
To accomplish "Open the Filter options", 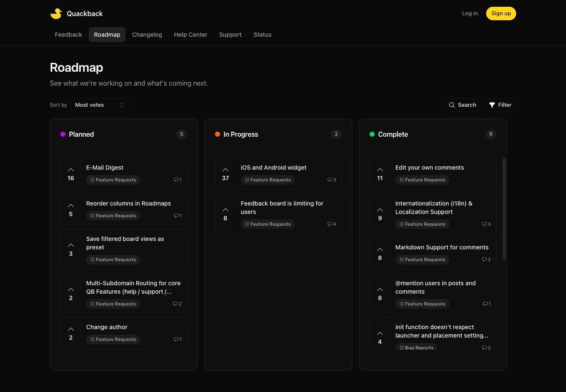I will point(500,105).
